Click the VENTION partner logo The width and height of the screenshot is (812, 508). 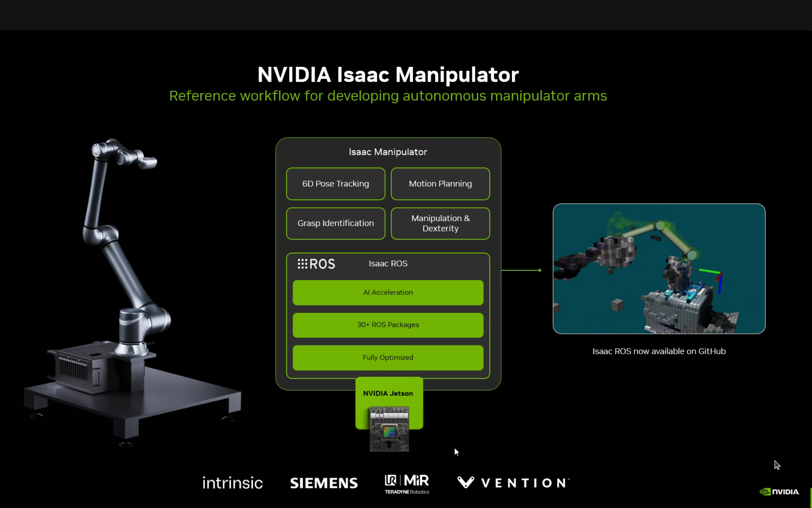click(x=513, y=483)
